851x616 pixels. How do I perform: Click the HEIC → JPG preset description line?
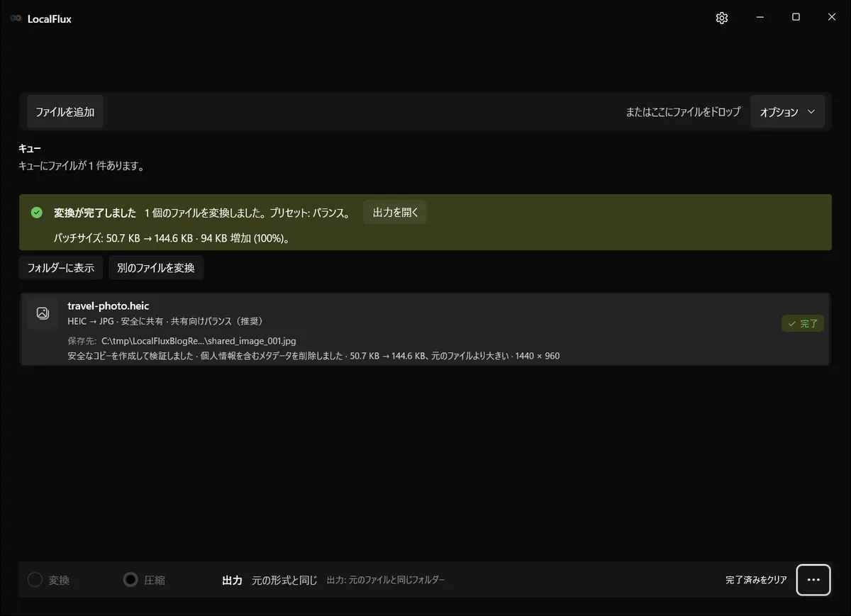coord(168,321)
